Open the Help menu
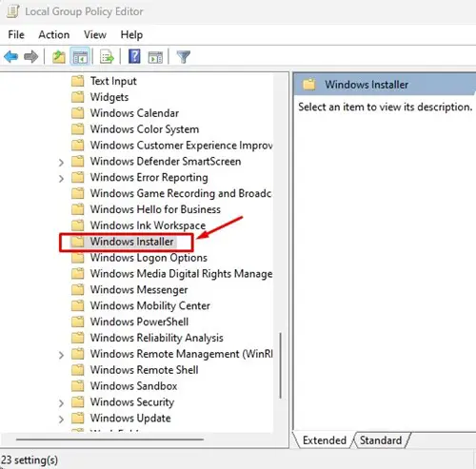The width and height of the screenshot is (476, 469). pos(131,34)
